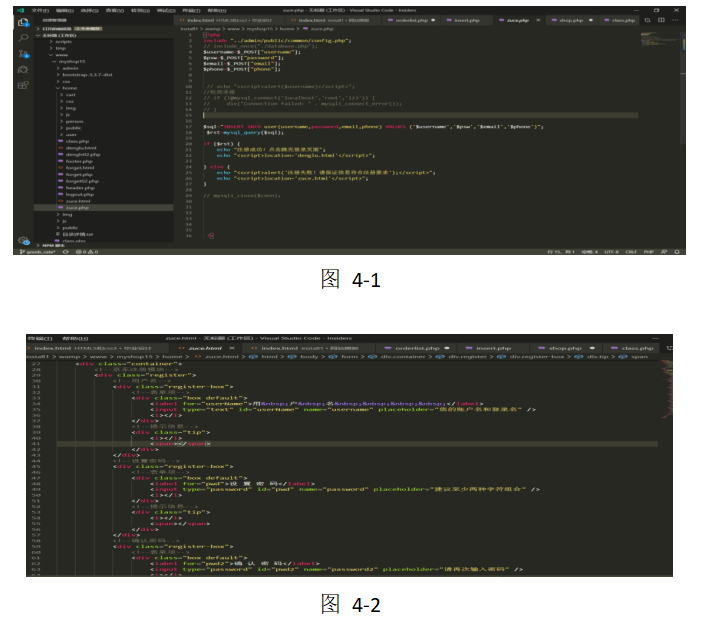Switch to shop.php tab in top window
This screenshot has height=621, width=711.
tap(571, 20)
